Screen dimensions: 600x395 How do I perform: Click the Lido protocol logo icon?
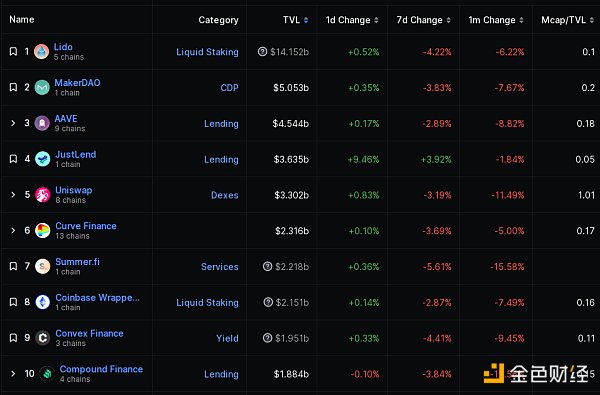(x=42, y=52)
